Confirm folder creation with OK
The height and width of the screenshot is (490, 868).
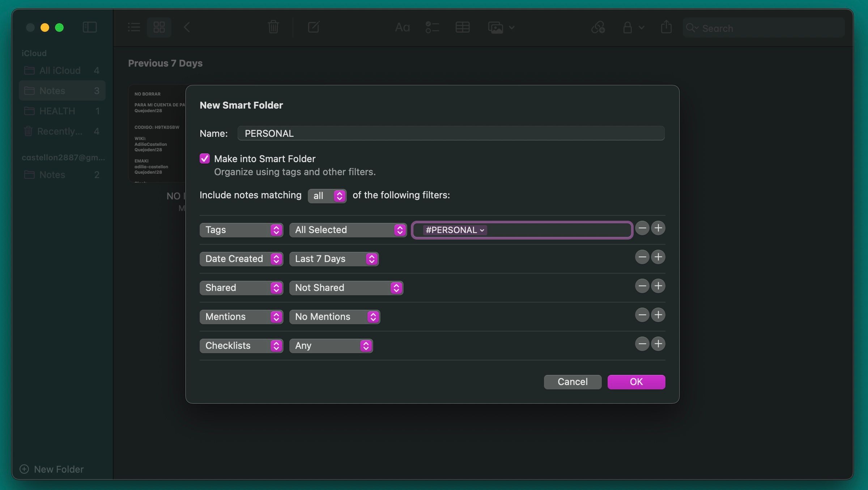point(636,382)
